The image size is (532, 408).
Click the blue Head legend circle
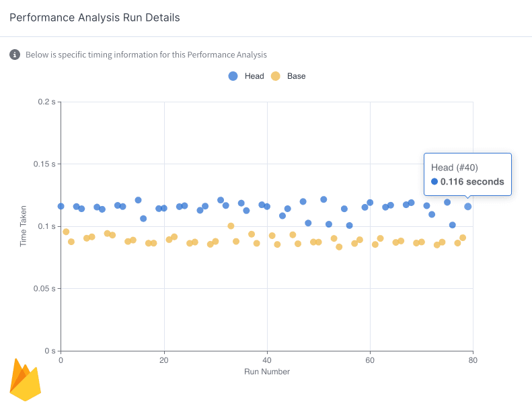tap(233, 76)
